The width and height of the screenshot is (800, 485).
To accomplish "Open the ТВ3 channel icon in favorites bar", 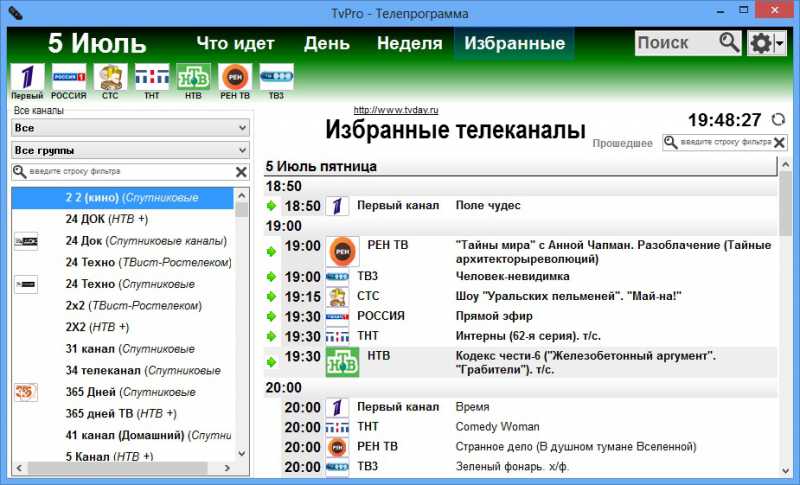I will [276, 77].
